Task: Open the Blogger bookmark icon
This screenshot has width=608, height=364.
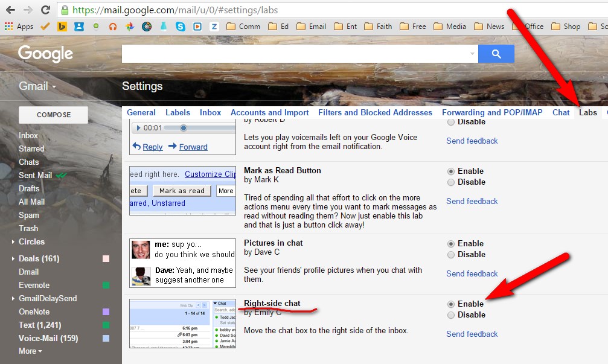Action: click(x=62, y=26)
